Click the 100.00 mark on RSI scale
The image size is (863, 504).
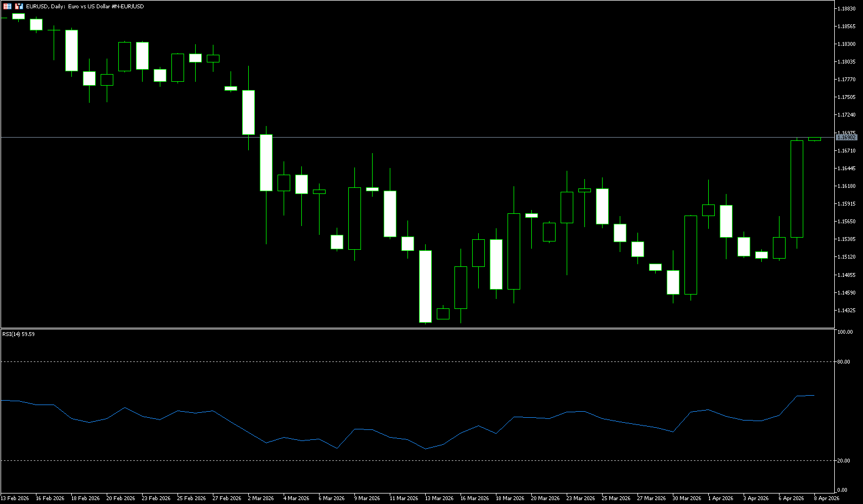(845, 332)
